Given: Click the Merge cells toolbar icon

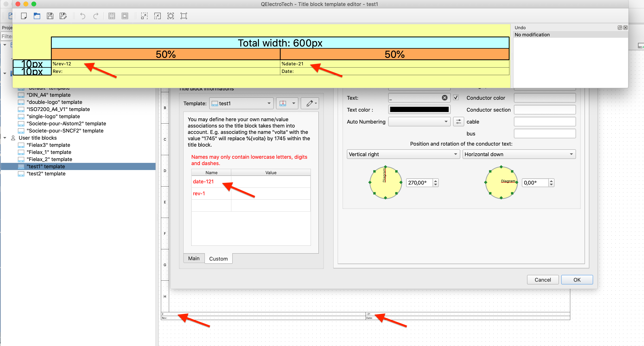Looking at the screenshot, I should coord(112,16).
